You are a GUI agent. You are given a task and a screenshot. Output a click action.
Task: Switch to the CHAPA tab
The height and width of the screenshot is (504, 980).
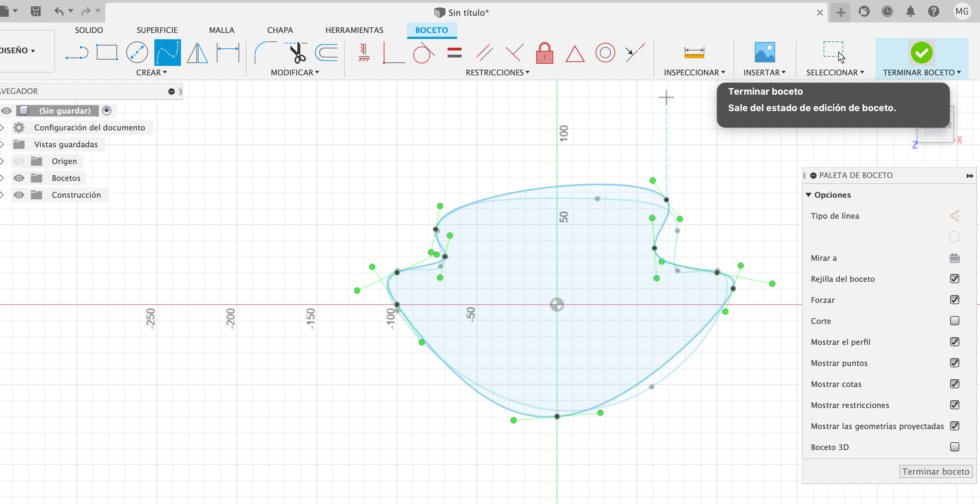click(x=280, y=30)
